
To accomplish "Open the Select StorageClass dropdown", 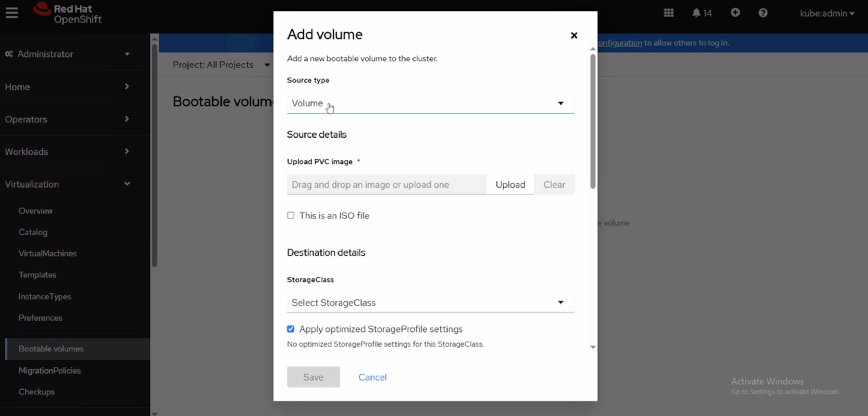I will click(431, 302).
